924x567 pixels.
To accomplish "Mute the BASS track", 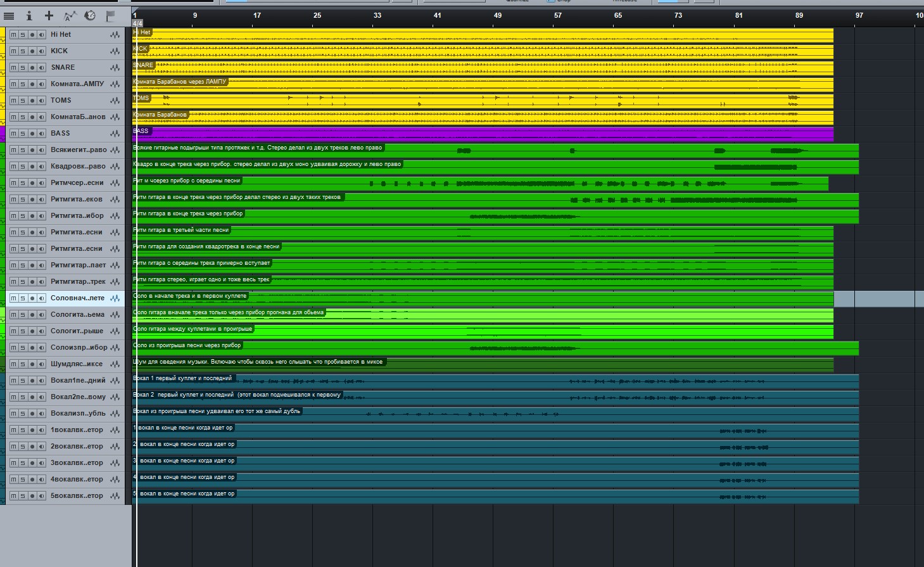I will pos(13,134).
